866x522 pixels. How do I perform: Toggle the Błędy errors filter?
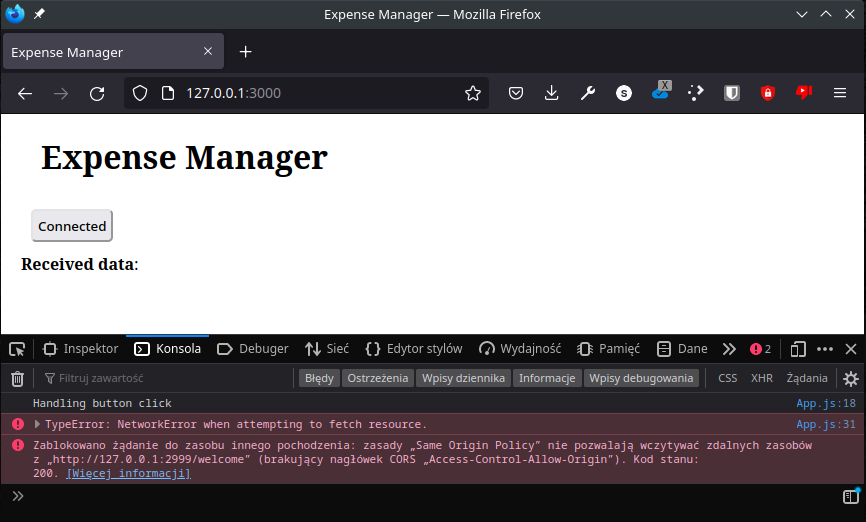click(319, 378)
